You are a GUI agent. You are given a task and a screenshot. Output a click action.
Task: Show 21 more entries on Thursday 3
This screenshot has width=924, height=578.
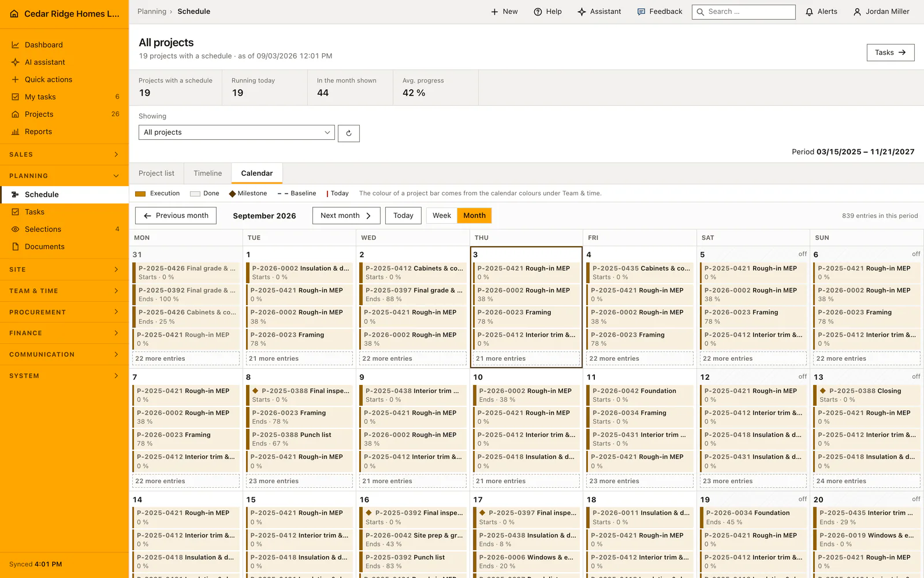(x=526, y=358)
